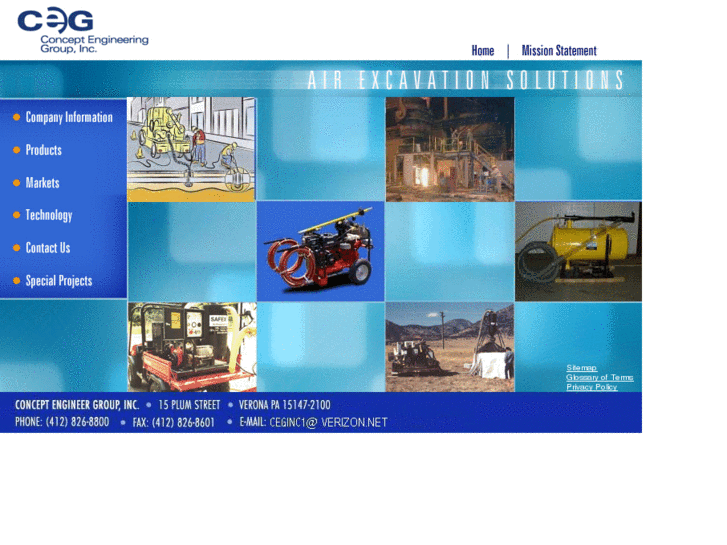Click the Air Excavation Solutions banner heading
This screenshot has height=545, width=727.
point(466,80)
